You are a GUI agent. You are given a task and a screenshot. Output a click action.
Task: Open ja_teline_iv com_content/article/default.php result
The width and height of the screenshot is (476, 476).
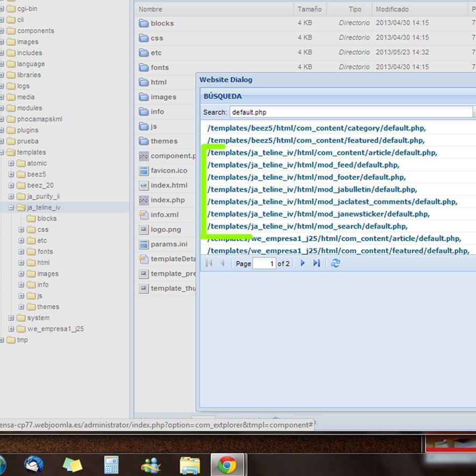(322, 153)
